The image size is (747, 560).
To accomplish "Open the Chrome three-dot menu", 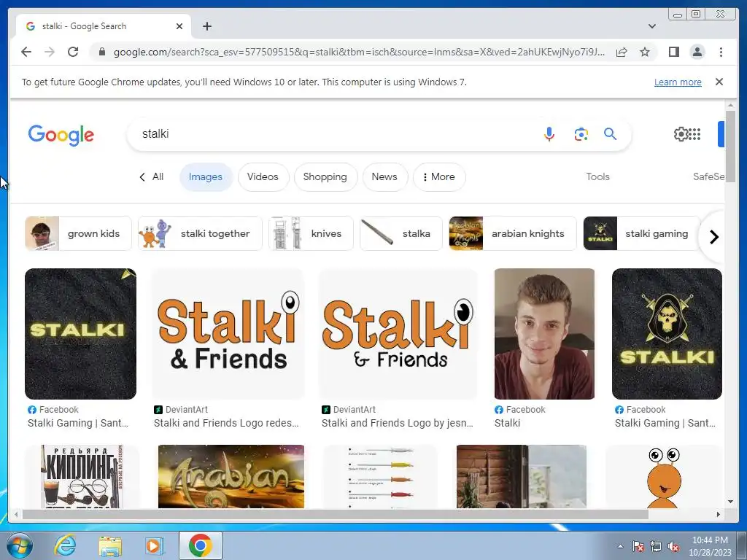I will (x=721, y=52).
